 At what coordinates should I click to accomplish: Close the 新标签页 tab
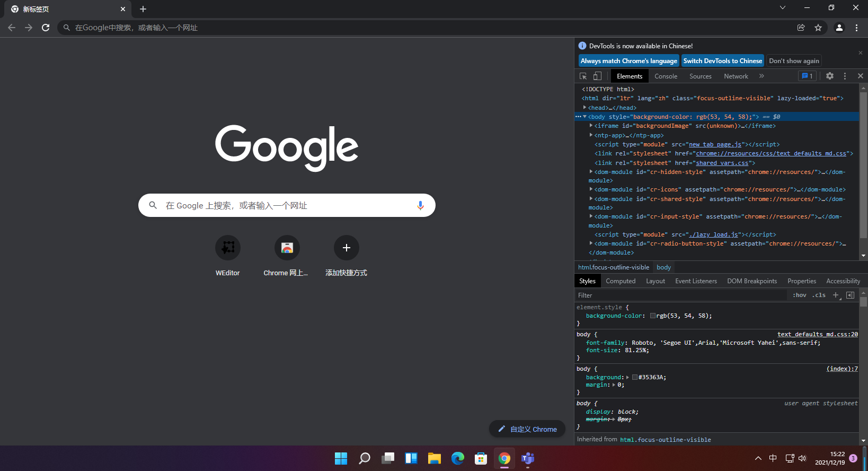coord(123,9)
